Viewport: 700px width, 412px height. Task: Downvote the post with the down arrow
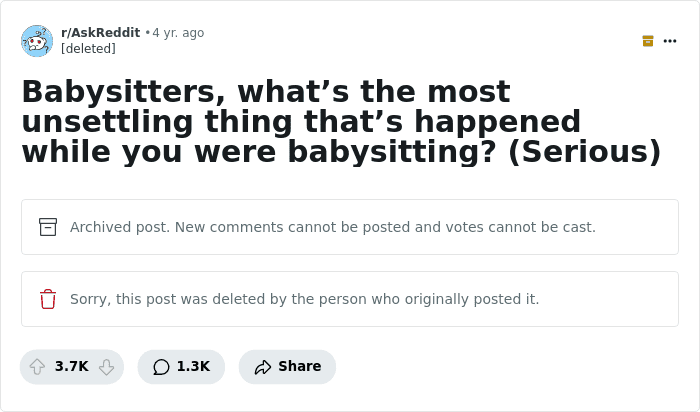(x=106, y=367)
